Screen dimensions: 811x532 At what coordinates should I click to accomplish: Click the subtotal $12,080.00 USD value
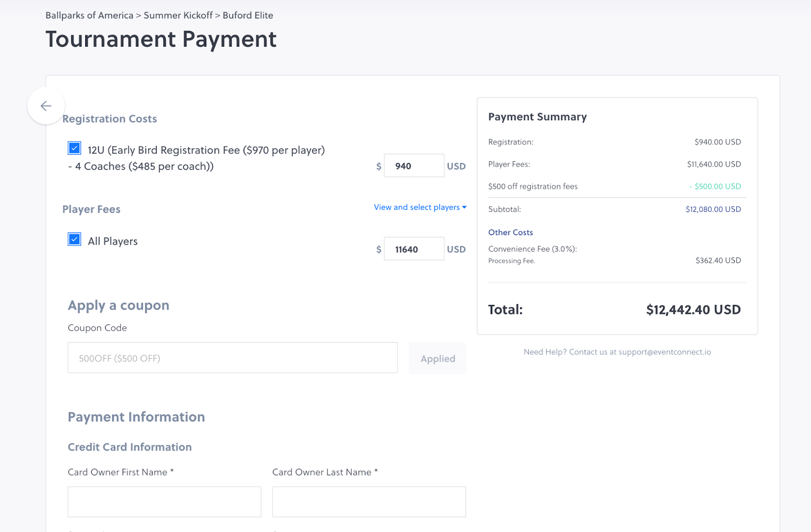click(x=713, y=209)
